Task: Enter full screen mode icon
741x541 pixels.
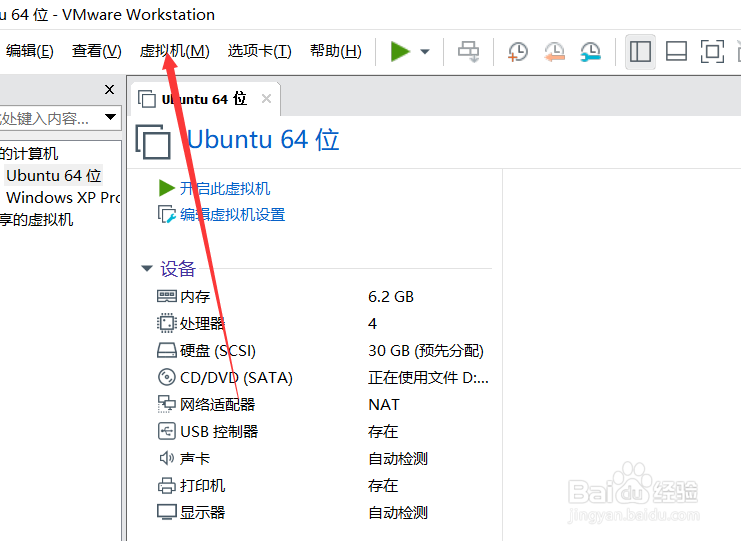Action: tap(712, 52)
